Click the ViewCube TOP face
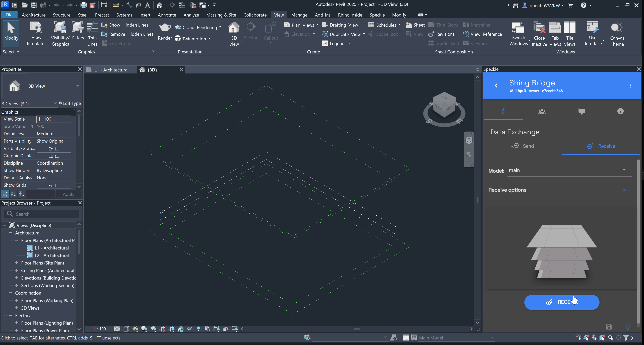The image size is (644, 345). (444, 98)
